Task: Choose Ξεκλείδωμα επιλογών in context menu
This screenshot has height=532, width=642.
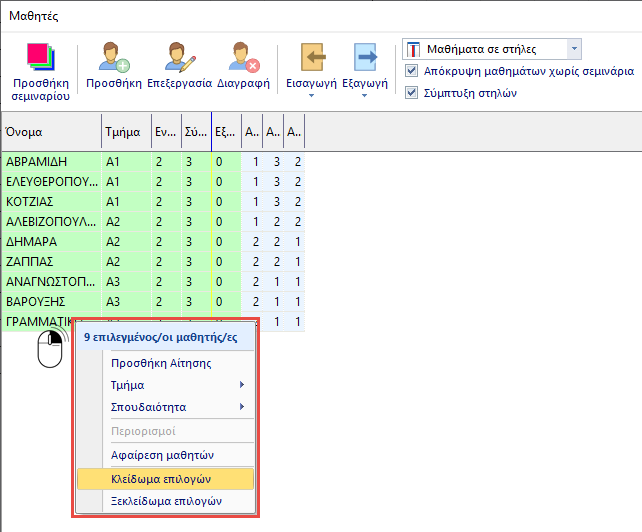Action: [x=165, y=501]
